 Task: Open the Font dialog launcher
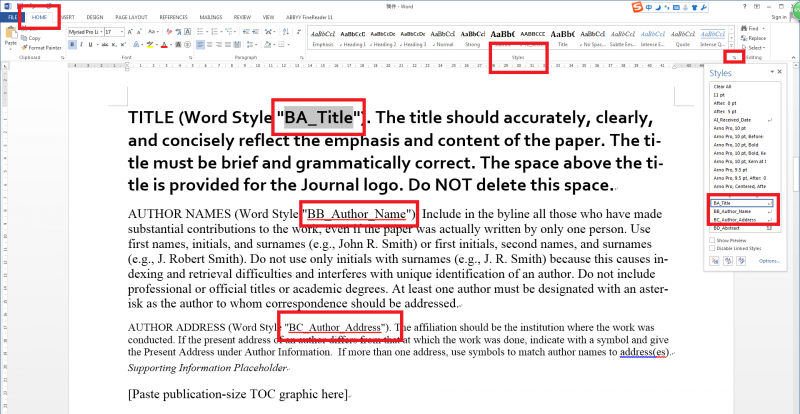pos(191,58)
